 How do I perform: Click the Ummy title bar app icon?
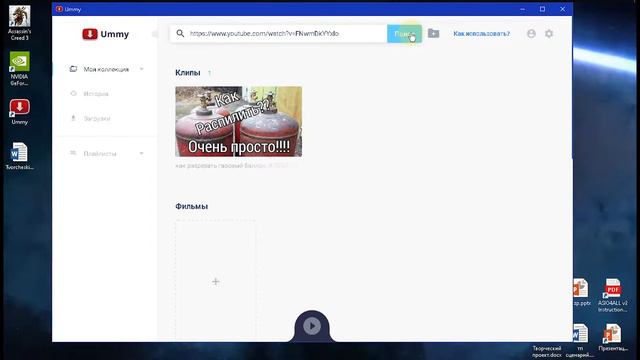tap(59, 9)
